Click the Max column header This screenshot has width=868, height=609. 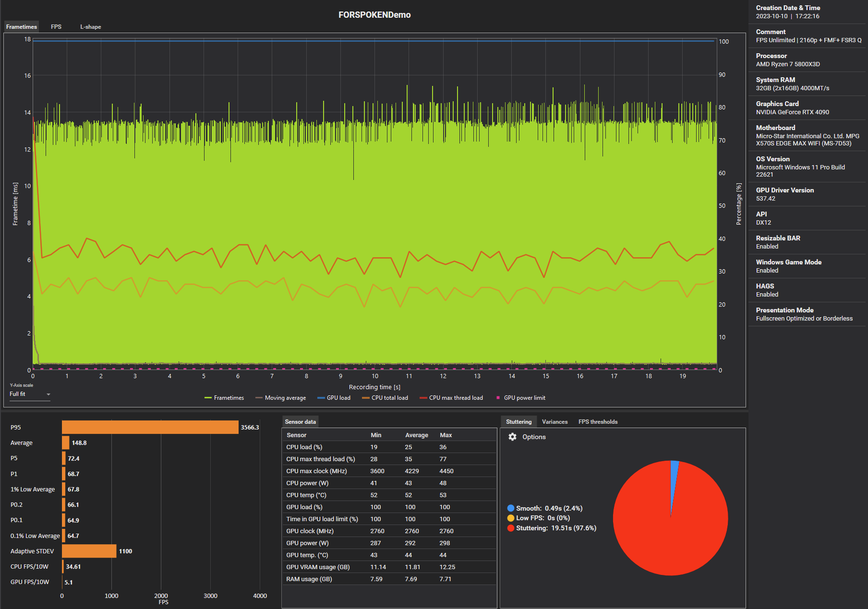pyautogui.click(x=446, y=435)
